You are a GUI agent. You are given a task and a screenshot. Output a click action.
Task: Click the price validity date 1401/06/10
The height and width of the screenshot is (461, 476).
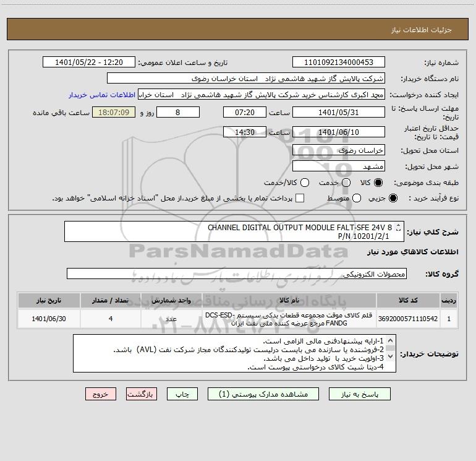pyautogui.click(x=339, y=132)
